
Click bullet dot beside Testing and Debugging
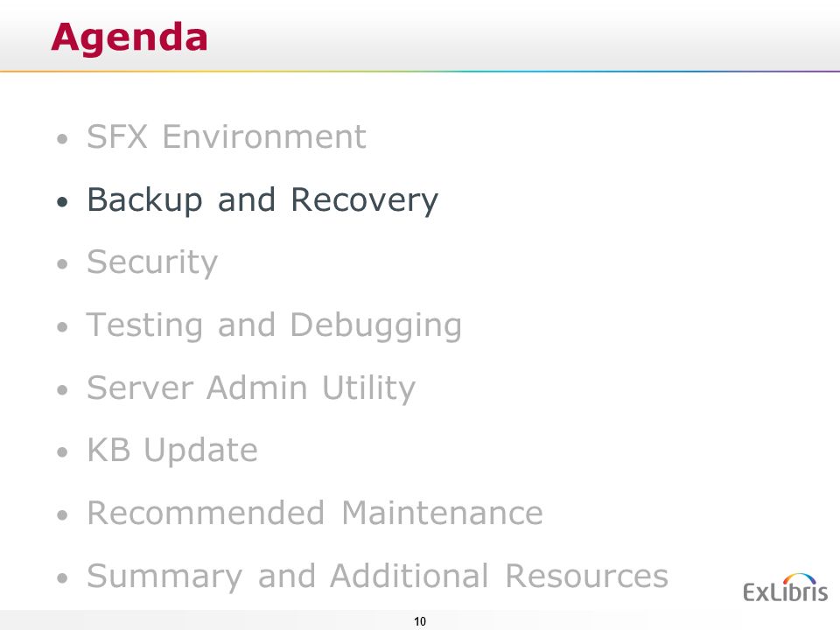63,326
